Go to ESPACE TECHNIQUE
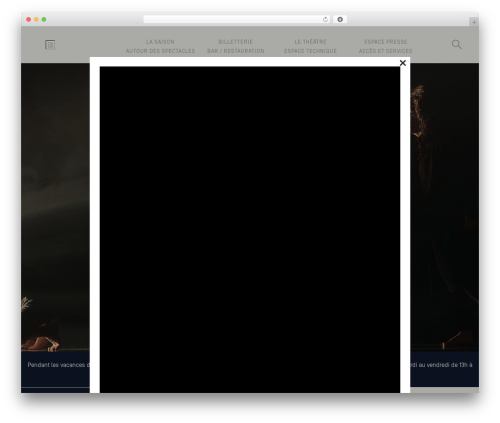The width and height of the screenshot is (500, 423). tap(310, 51)
